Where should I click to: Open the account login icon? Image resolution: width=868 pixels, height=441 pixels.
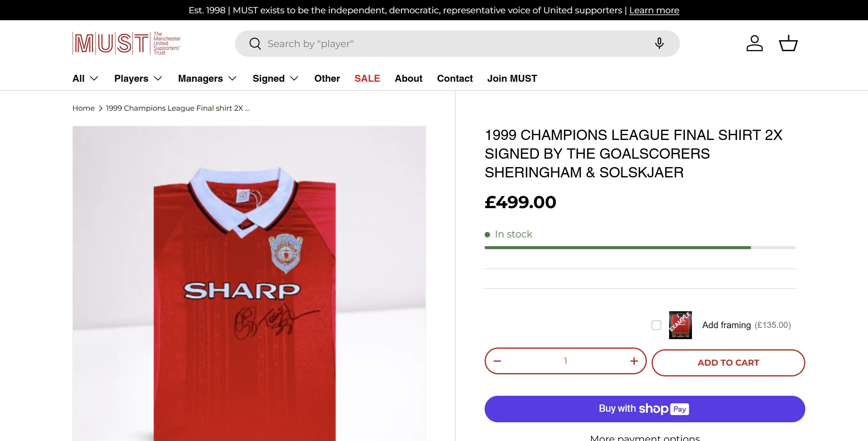click(754, 43)
